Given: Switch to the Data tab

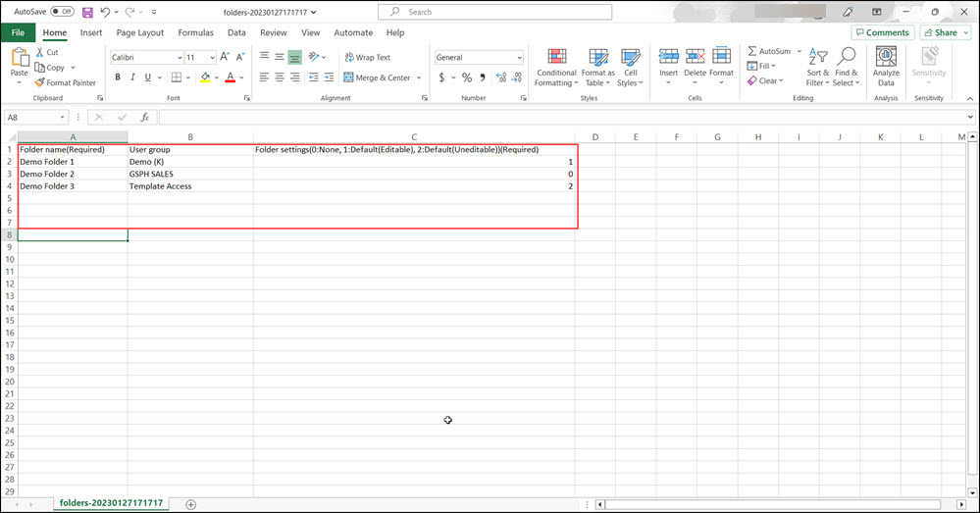Looking at the screenshot, I should pos(236,32).
